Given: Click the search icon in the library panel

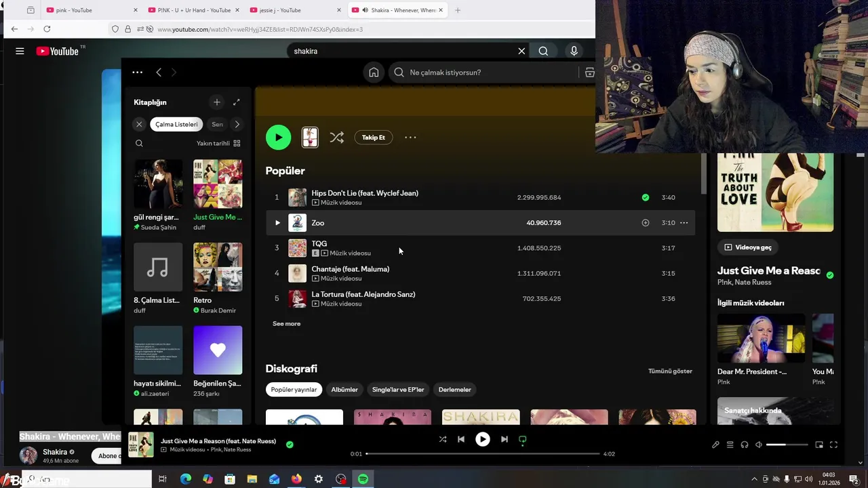Looking at the screenshot, I should click(x=139, y=143).
